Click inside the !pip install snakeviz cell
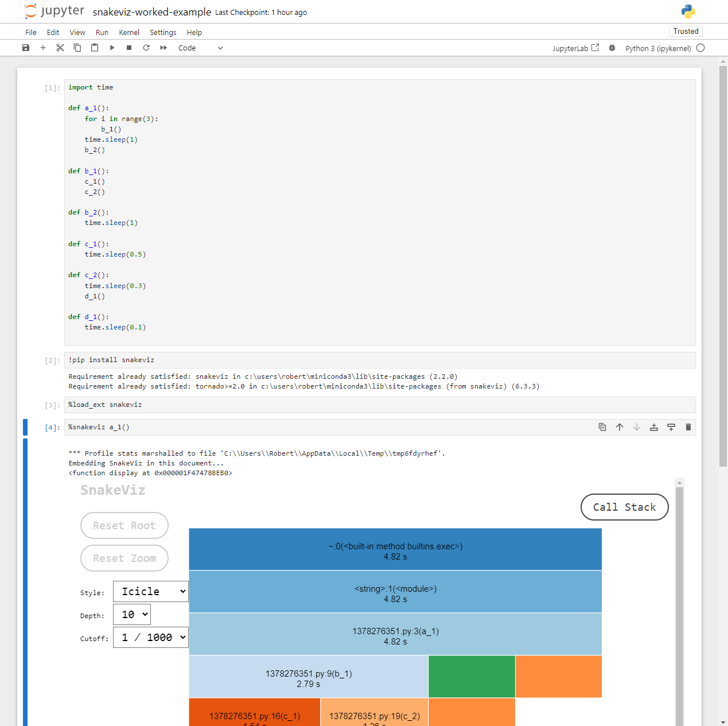 (380, 360)
